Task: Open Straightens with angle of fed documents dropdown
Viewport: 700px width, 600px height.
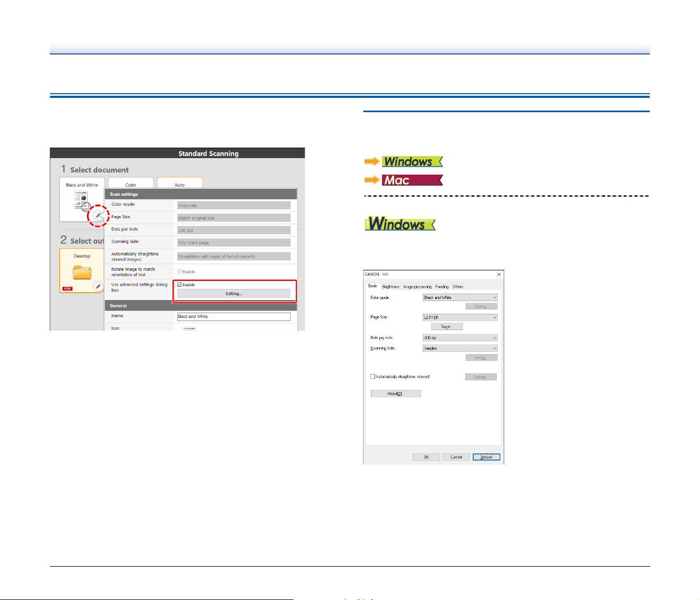Action: [233, 256]
